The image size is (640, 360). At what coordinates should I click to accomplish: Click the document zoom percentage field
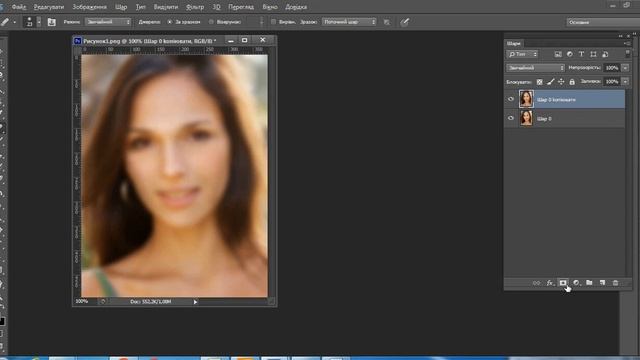click(82, 302)
